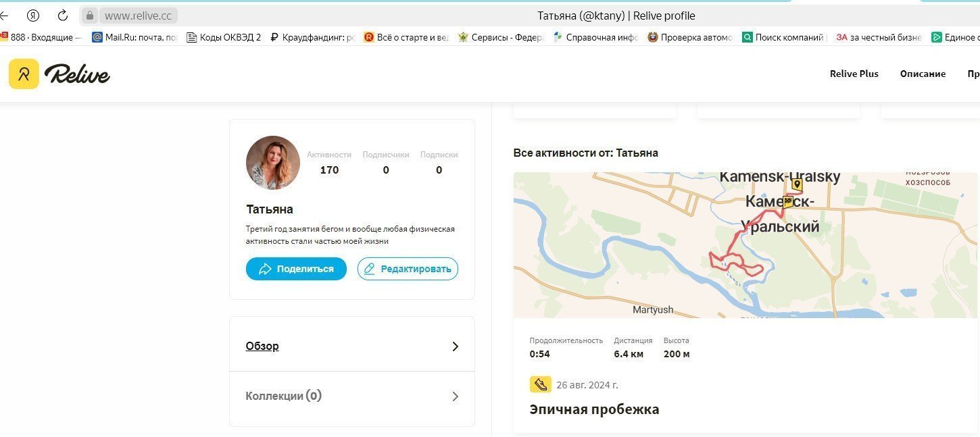Open the Описание menu item
This screenshot has height=437, width=980.
coord(923,74)
